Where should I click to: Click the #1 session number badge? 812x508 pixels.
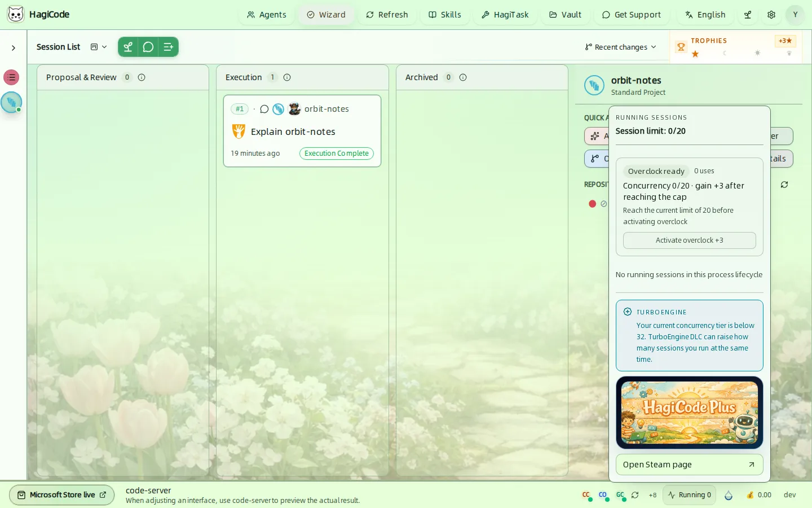(240, 109)
